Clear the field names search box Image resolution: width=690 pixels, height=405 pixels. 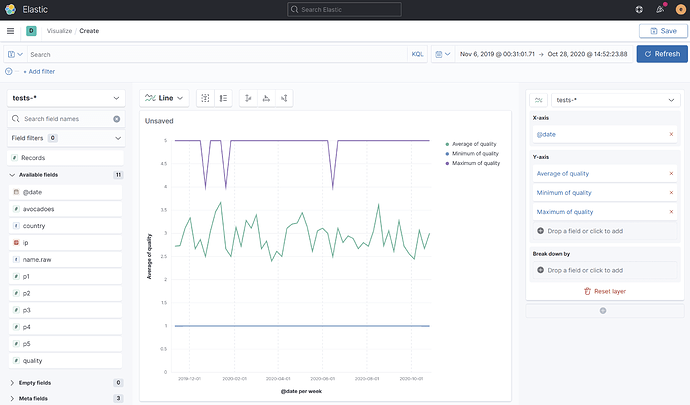(116, 119)
